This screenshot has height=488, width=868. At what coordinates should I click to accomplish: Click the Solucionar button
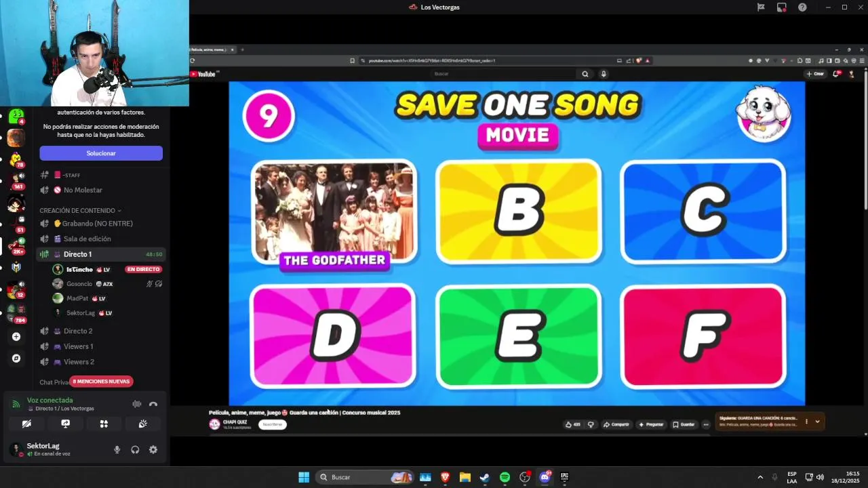[101, 153]
